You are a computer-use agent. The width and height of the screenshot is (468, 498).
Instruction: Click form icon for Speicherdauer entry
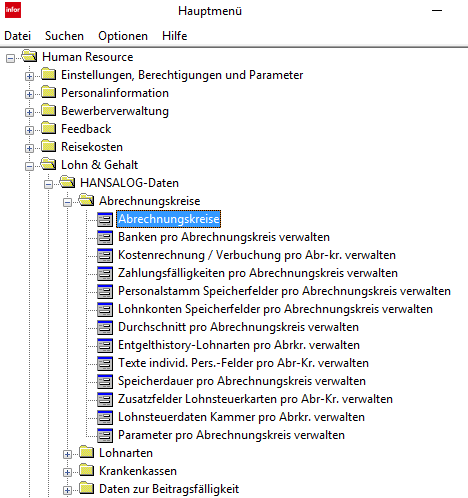click(x=105, y=382)
